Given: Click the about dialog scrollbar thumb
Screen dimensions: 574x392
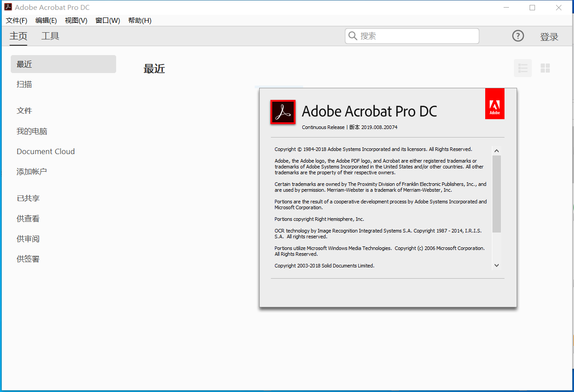Looking at the screenshot, I should 496,194.
